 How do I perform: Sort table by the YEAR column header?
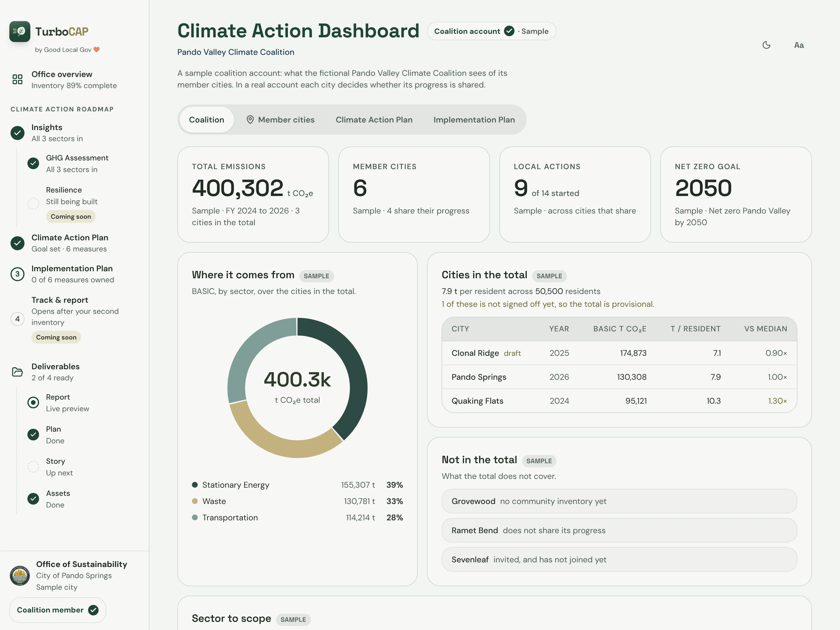[x=559, y=329]
